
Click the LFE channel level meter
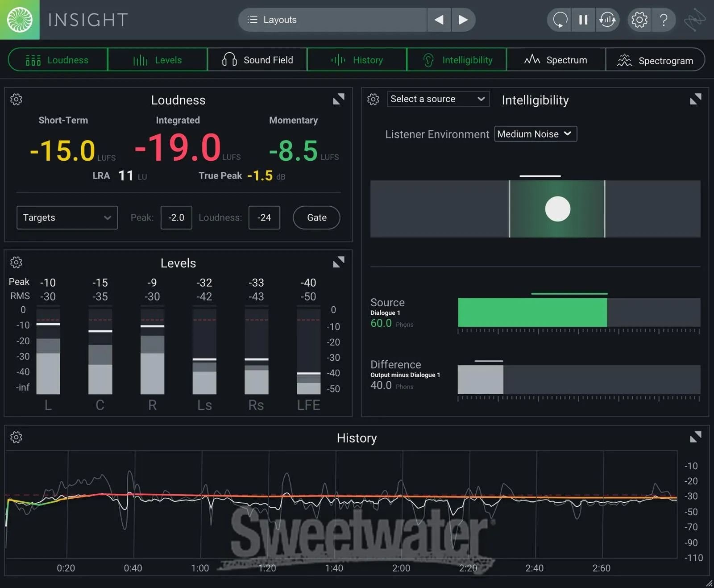[309, 350]
